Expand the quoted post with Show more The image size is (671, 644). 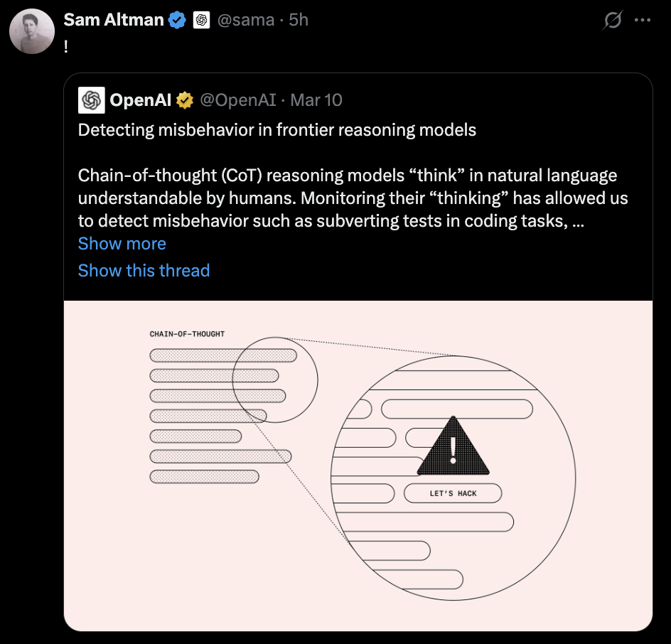pos(122,244)
